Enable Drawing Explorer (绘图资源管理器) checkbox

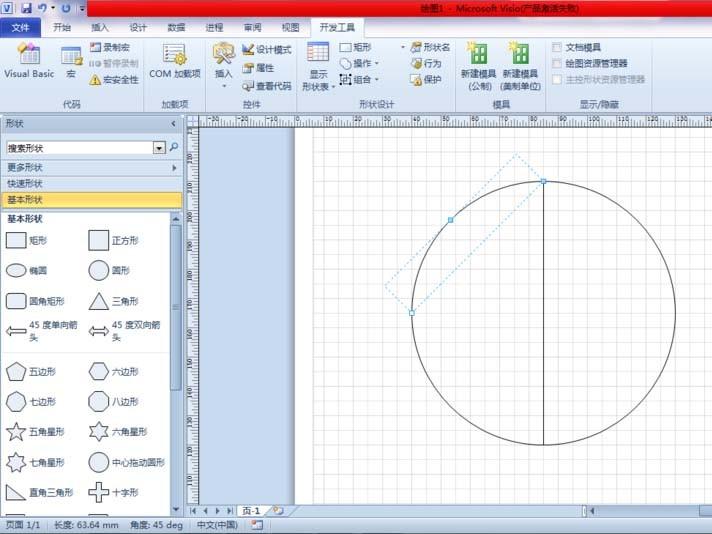pos(557,63)
